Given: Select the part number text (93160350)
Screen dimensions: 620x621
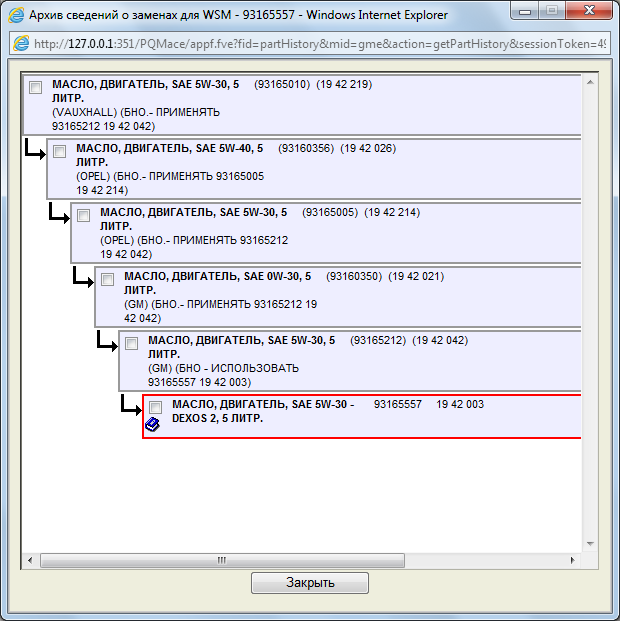Looking at the screenshot, I should click(x=354, y=276).
